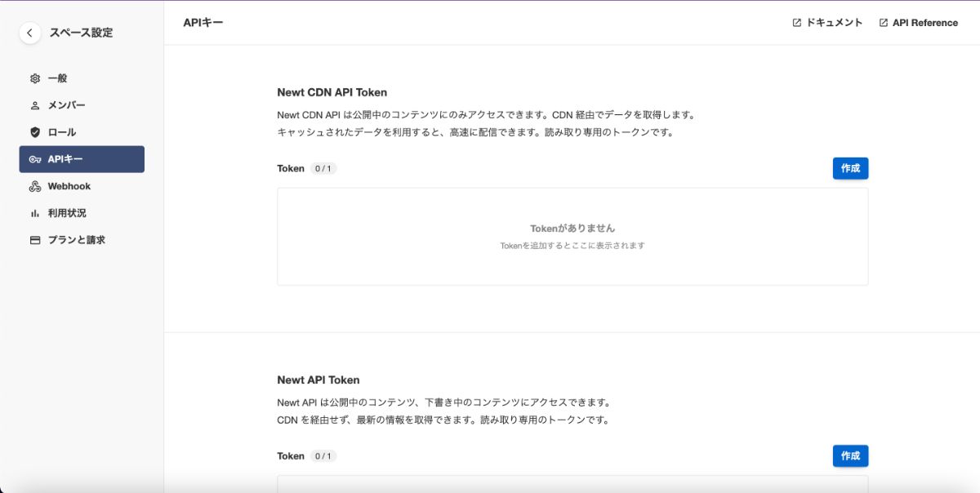Open プランと請求 page
The image size is (980, 493).
coord(82,240)
